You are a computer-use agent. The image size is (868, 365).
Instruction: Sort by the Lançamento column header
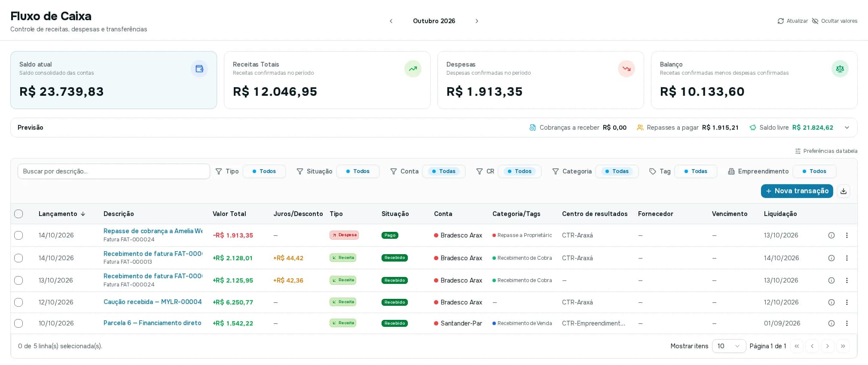[62, 214]
